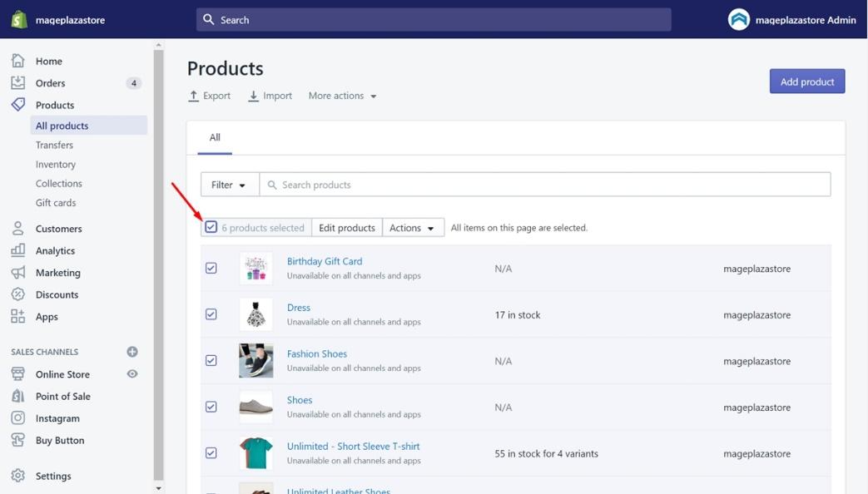Open the Birthday Gift Card product link
This screenshot has width=868, height=494.
point(325,260)
